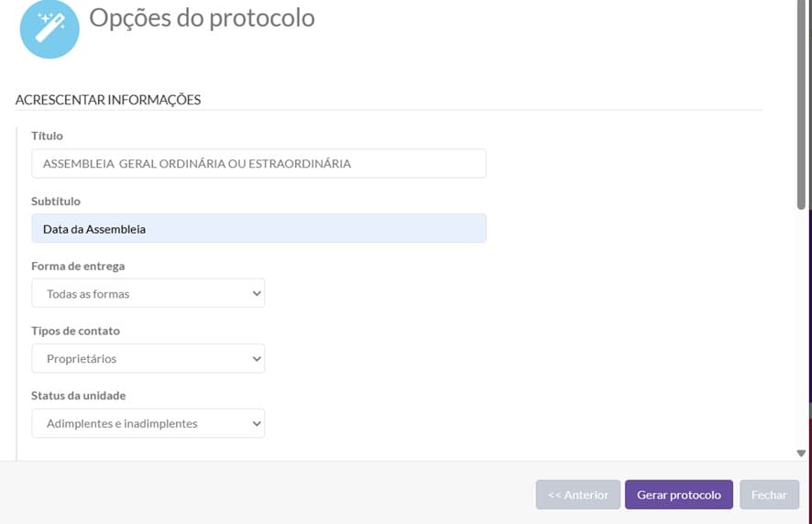Click the magic wand protocol icon
Screen dimensions: 812x524
click(x=49, y=29)
